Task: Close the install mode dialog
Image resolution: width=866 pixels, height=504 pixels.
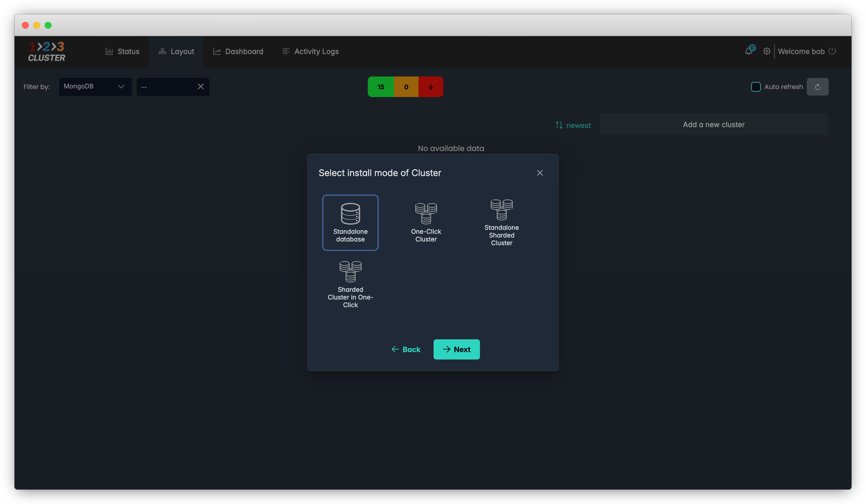Action: pyautogui.click(x=539, y=173)
